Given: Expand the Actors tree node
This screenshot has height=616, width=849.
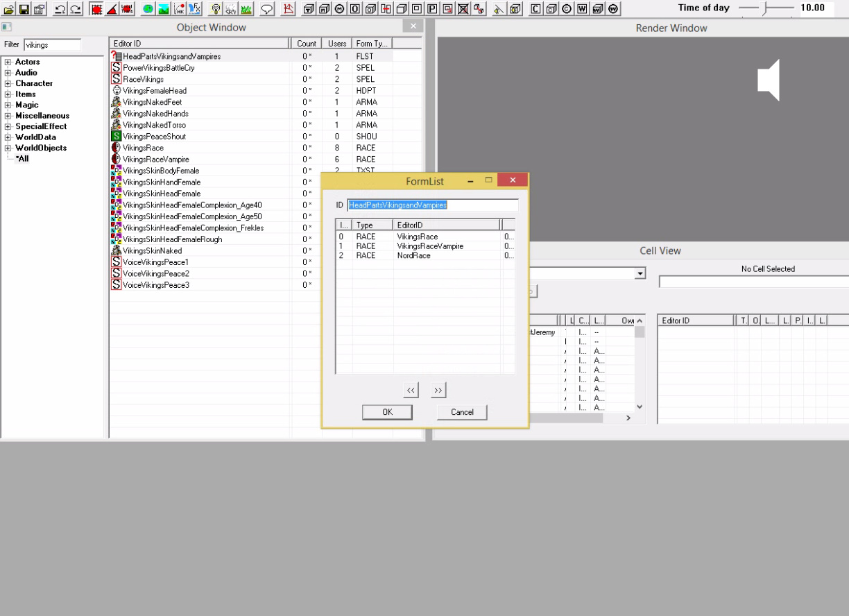Looking at the screenshot, I should pyautogui.click(x=8, y=62).
